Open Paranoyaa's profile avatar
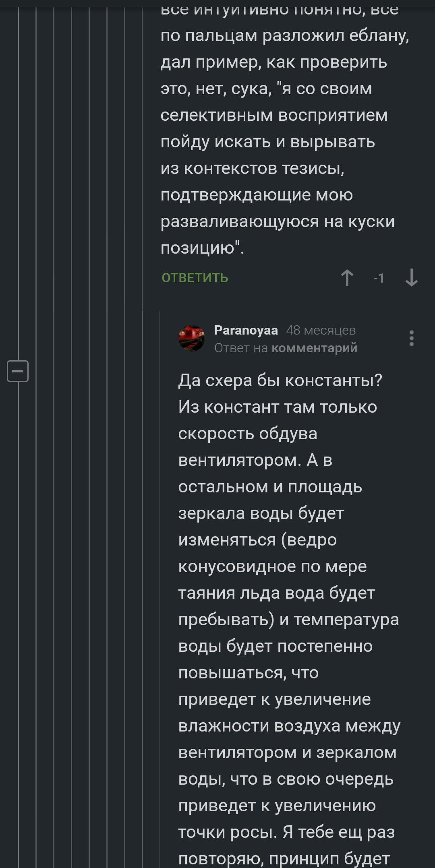This screenshot has width=435, height=868. [192, 338]
